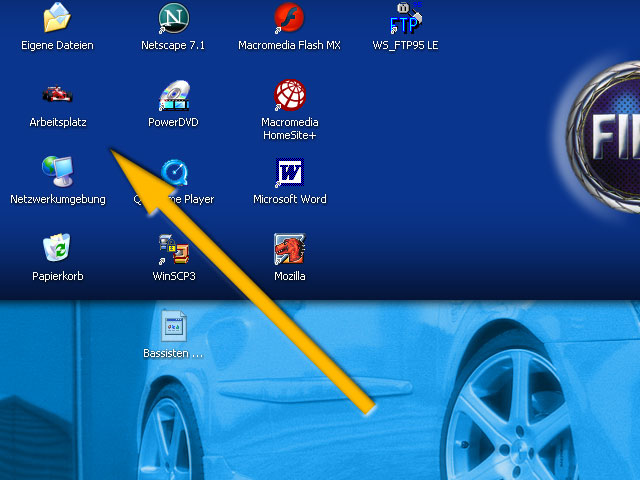Click the WS_FTP95 LE desktop icon
Viewport: 640px width, 480px height.
(405, 17)
